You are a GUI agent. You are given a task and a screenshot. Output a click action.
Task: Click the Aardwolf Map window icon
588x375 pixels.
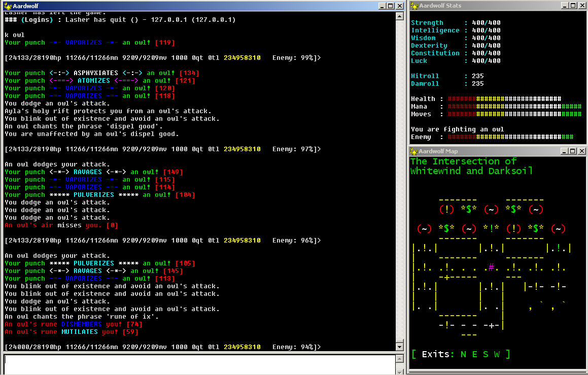tap(414, 151)
